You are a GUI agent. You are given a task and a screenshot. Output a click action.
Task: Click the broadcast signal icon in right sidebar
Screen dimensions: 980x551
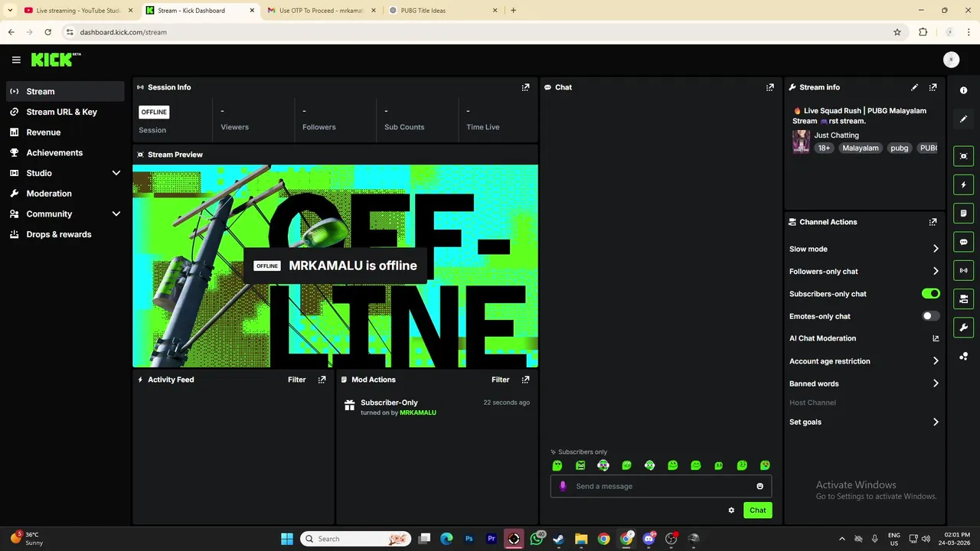(963, 270)
